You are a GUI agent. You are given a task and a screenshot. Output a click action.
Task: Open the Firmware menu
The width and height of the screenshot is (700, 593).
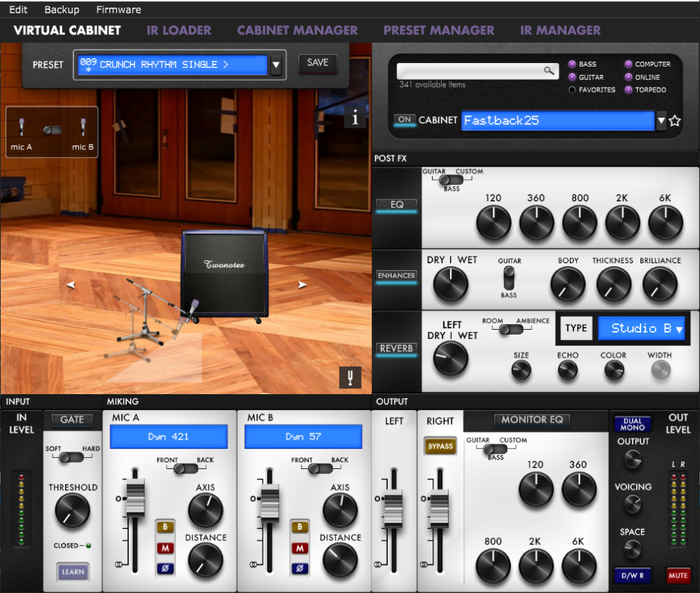pos(118,10)
